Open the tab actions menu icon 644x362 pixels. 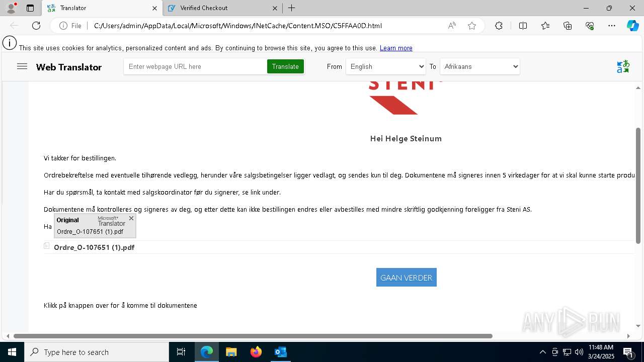(x=30, y=8)
